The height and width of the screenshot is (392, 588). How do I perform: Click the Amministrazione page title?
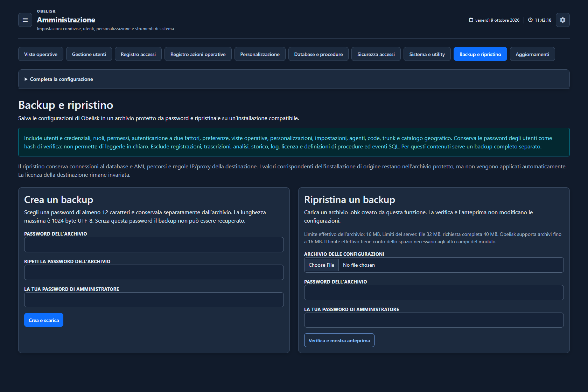pyautogui.click(x=66, y=20)
